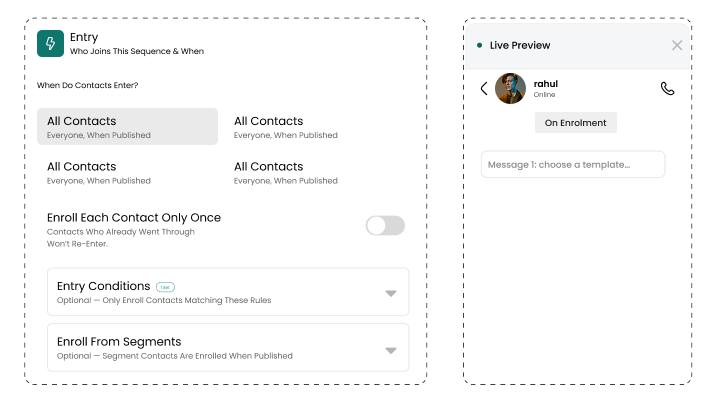720x405 pixels.
Task: Select the All Contacts option right of the highlighted one
Action: pos(286,127)
